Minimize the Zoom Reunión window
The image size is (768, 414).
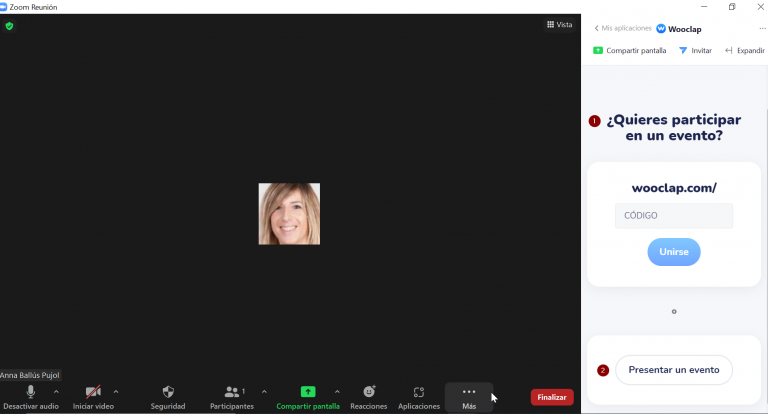click(x=704, y=7)
